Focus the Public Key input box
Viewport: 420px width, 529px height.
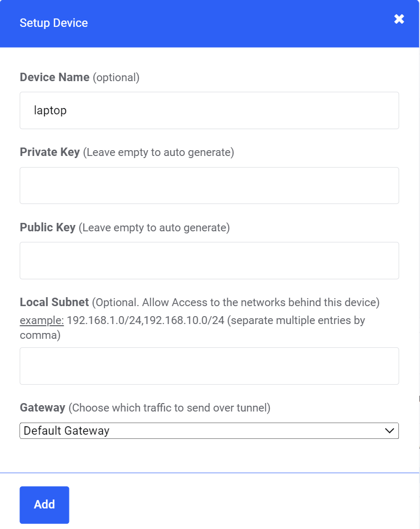(x=209, y=260)
